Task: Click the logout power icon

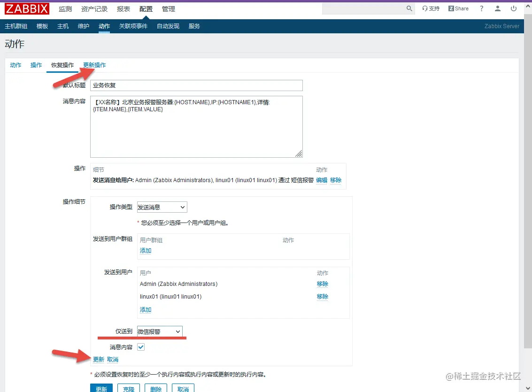Action: click(x=514, y=8)
